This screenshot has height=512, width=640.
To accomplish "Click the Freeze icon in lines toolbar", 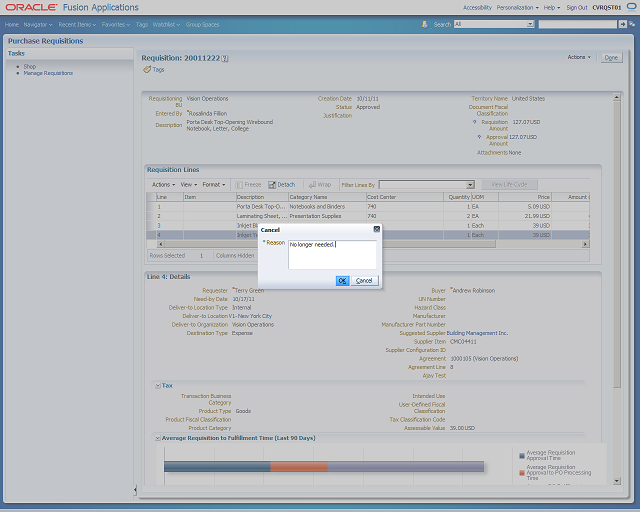I will point(239,185).
